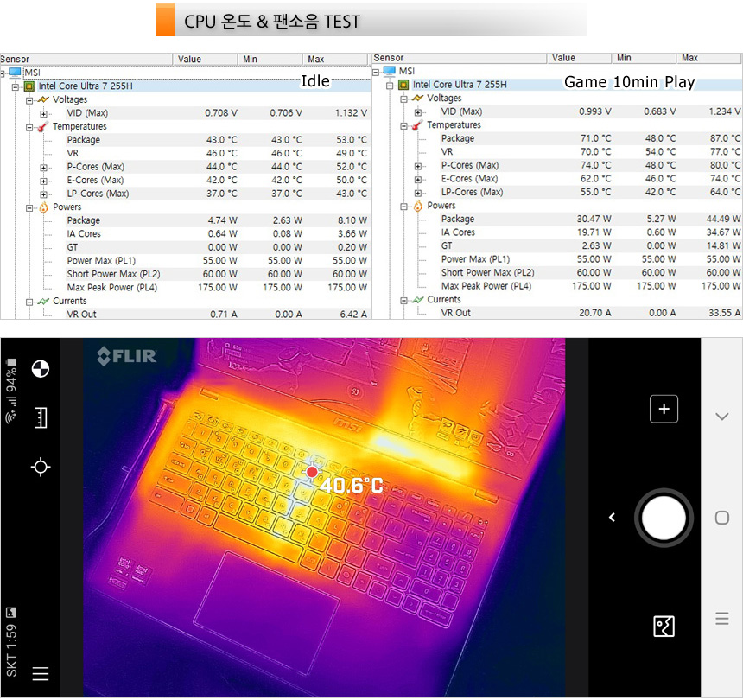Screen dimensions: 743x700
Task: Tap the red spot marker on thermal image
Action: pos(312,472)
